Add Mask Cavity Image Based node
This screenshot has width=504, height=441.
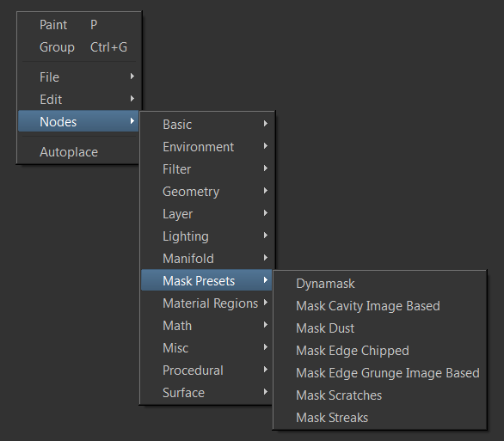pos(380,306)
